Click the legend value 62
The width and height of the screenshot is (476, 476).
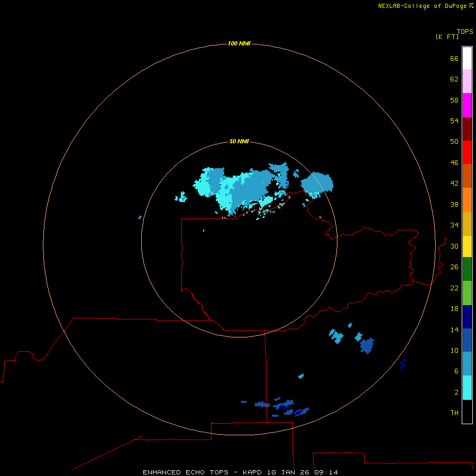click(x=454, y=79)
